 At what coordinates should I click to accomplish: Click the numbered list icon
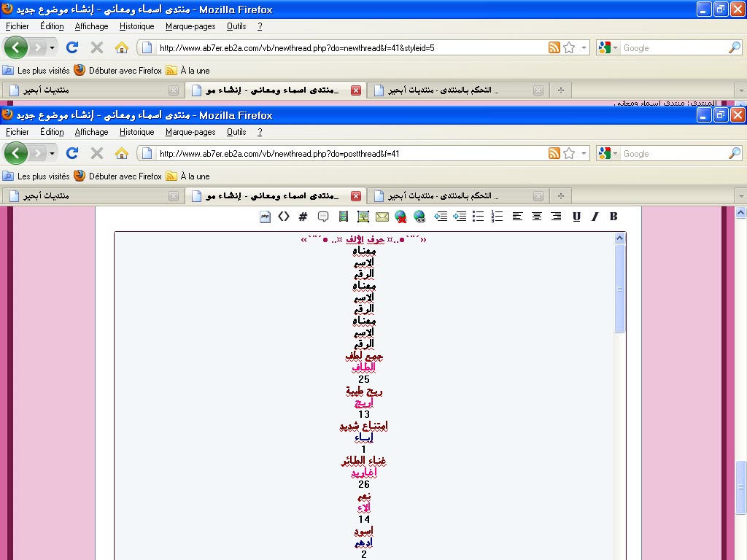498,217
